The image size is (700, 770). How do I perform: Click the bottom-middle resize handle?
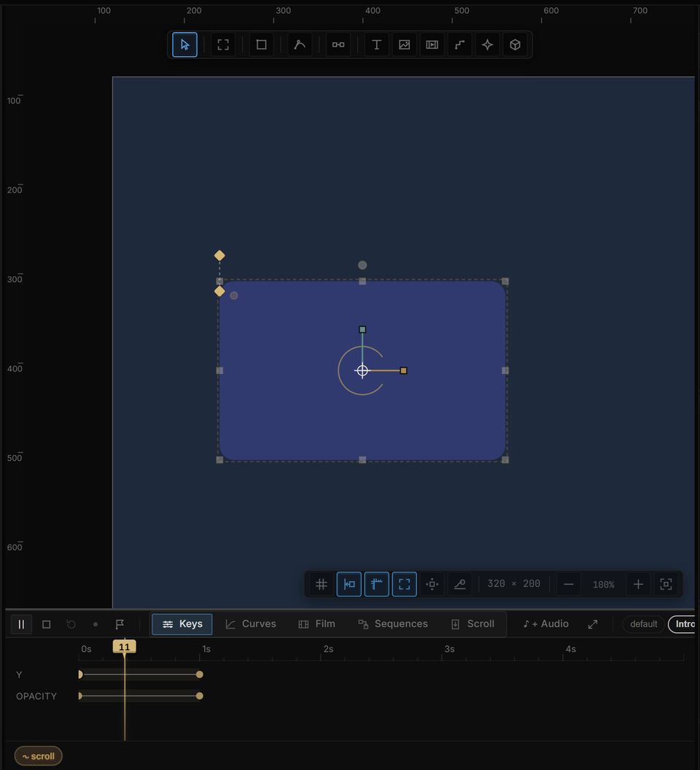click(362, 460)
